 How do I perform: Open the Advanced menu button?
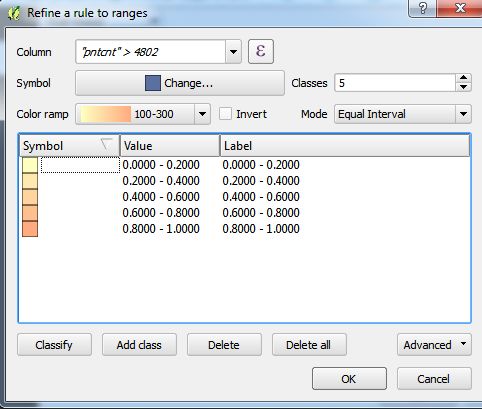click(x=434, y=345)
